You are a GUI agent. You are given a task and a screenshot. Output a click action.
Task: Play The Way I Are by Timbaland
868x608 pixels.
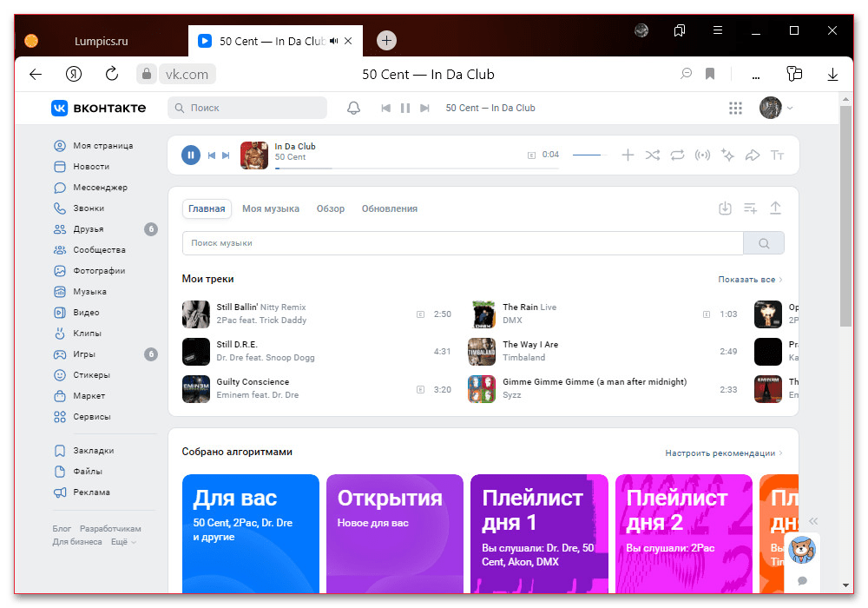603,352
